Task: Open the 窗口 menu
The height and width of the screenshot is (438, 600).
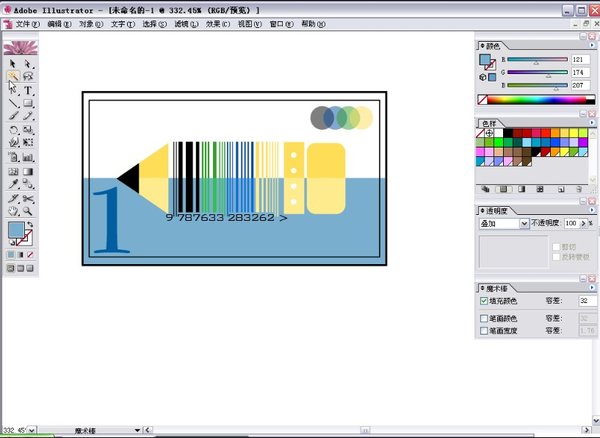Action: 281,24
